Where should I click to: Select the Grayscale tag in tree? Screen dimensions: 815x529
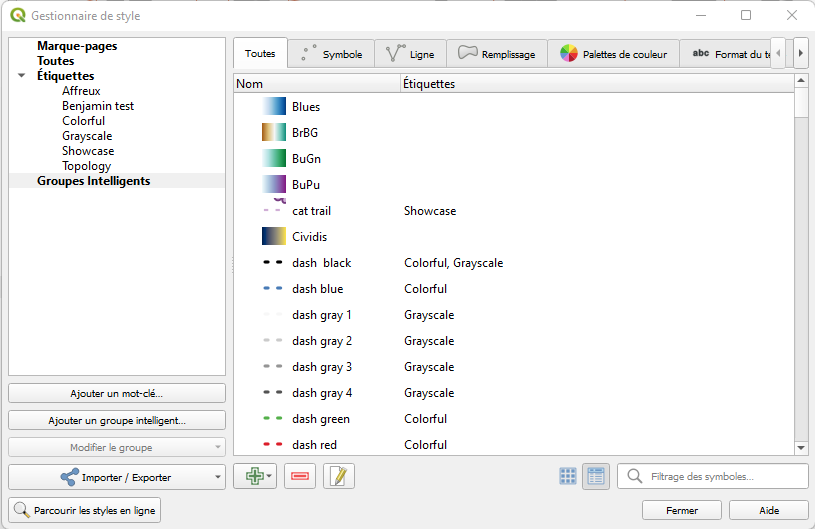click(87, 136)
